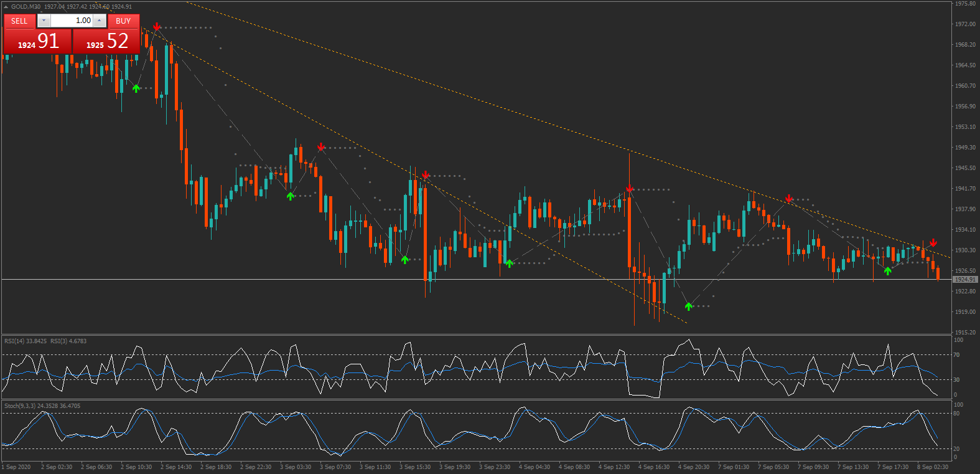Select green buy arrow under the chart's lowest candles

click(x=688, y=306)
